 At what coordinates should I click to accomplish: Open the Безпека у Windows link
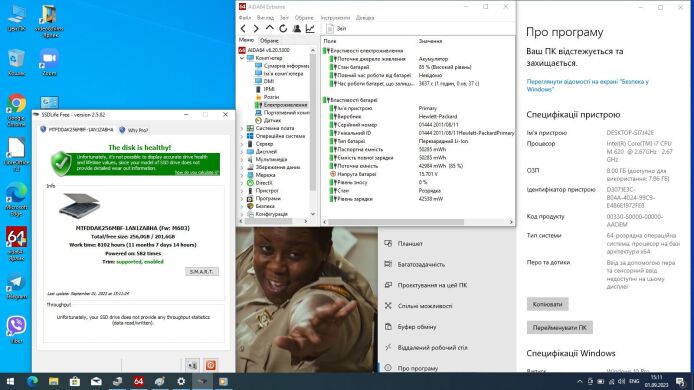(587, 85)
